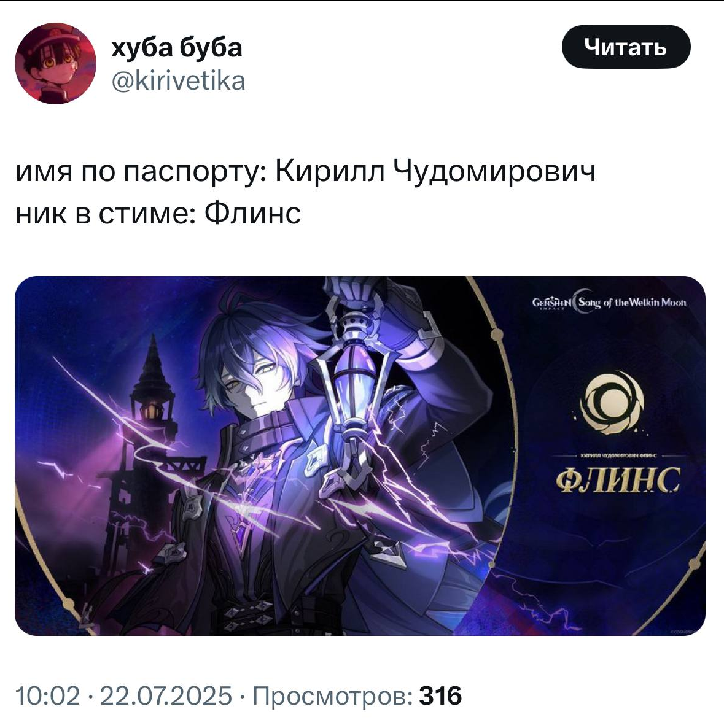Screen dimensions: 724x728
Task: Click the golden ФЛИНС name title
Action: click(x=618, y=479)
